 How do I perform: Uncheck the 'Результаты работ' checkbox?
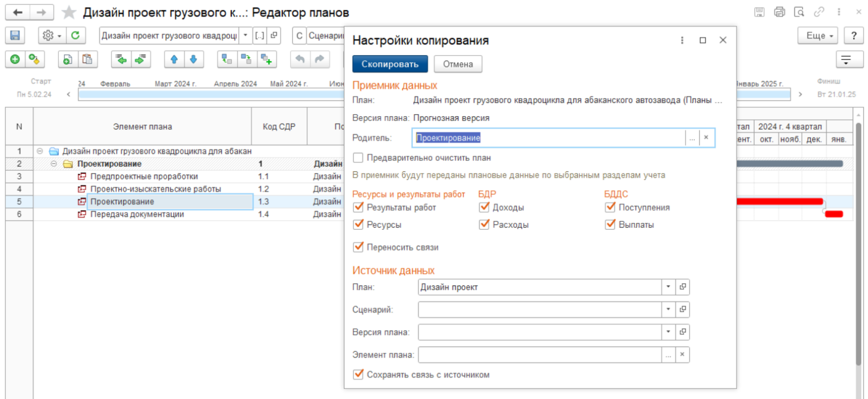tap(358, 207)
